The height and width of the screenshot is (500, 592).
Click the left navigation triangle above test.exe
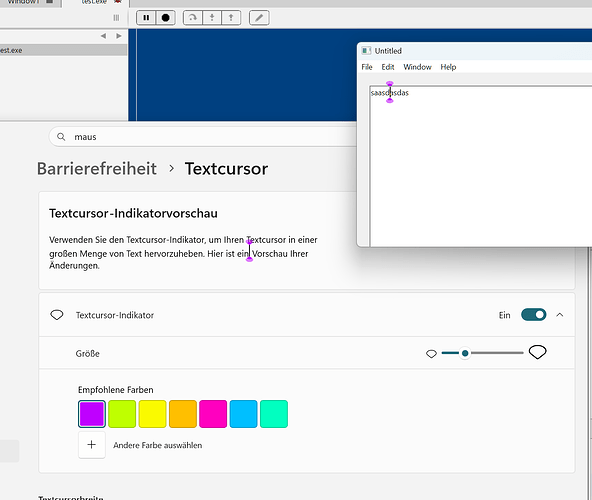point(103,36)
